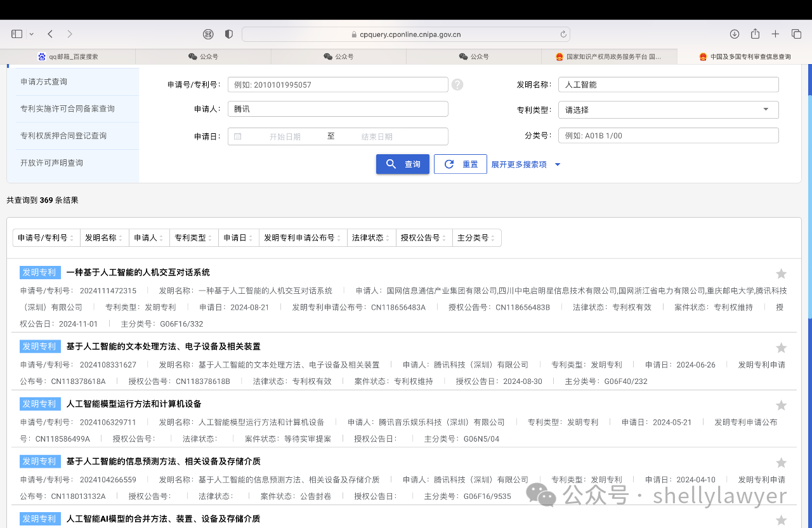Open the privacy shield icon in toolbar
The height and width of the screenshot is (528, 812).
click(x=229, y=34)
